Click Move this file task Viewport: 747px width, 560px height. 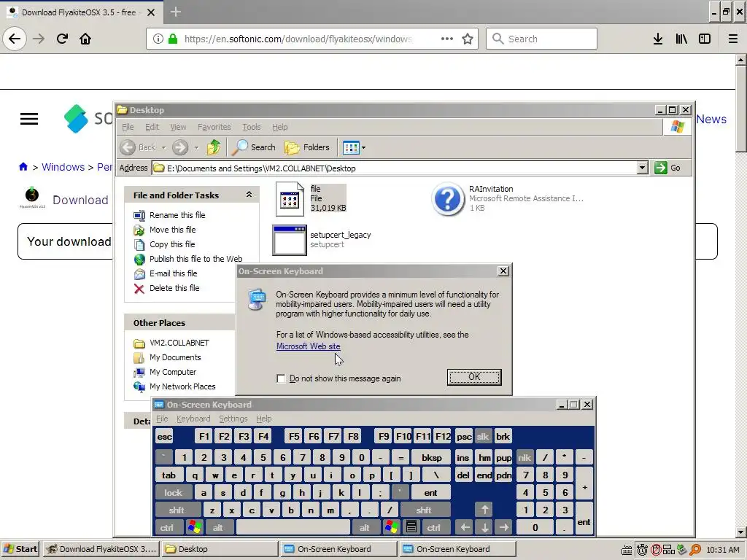172,230
